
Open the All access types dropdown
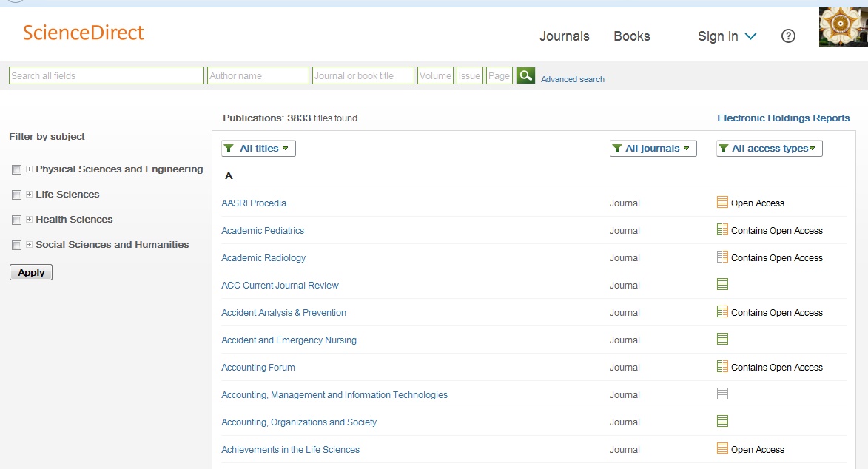point(770,149)
